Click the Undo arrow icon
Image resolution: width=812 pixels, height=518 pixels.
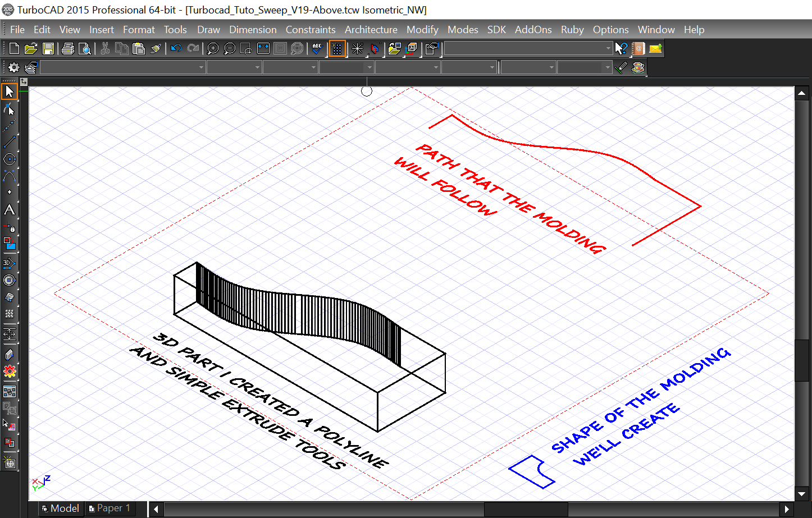176,48
